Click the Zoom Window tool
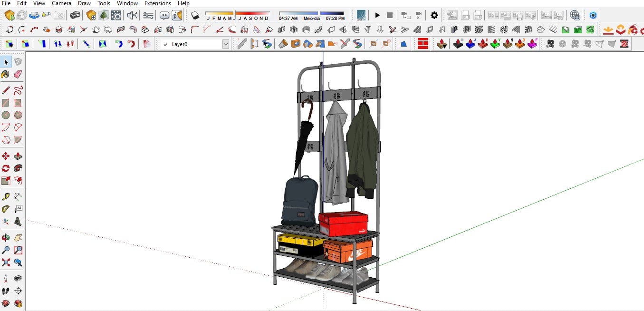The height and width of the screenshot is (311, 644). tap(18, 250)
